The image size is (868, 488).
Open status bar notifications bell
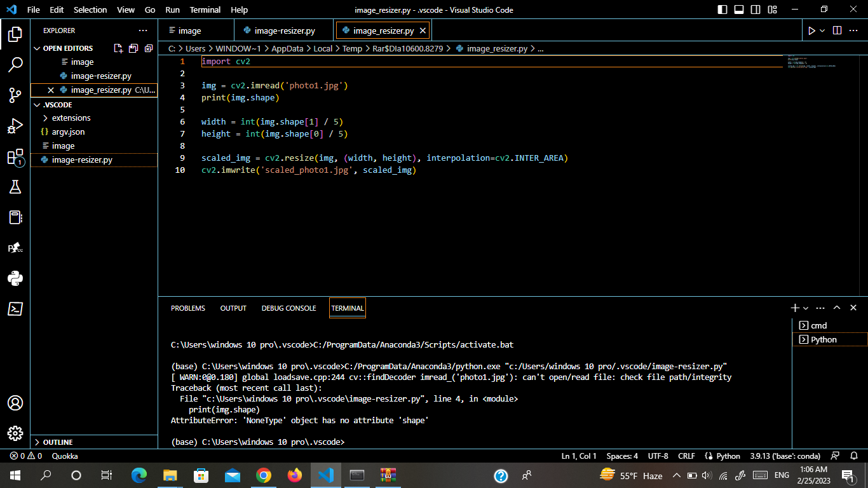(x=853, y=456)
